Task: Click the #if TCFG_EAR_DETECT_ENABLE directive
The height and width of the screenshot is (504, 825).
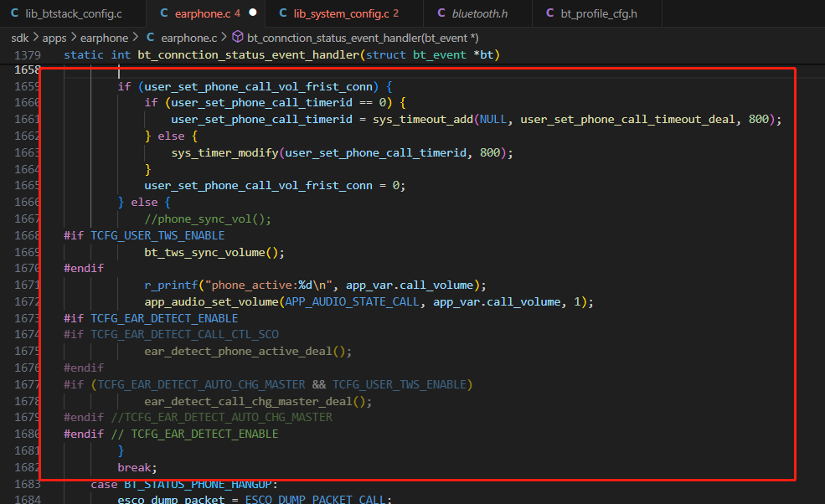Action: (x=151, y=318)
